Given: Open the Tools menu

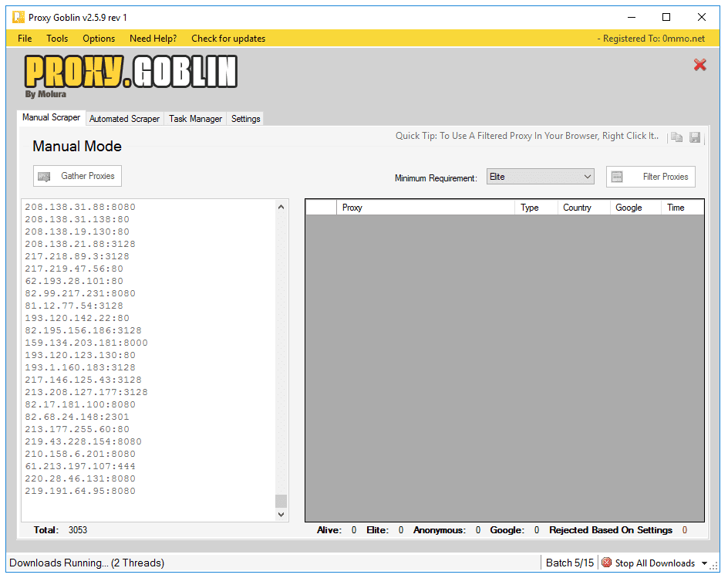Looking at the screenshot, I should [57, 39].
